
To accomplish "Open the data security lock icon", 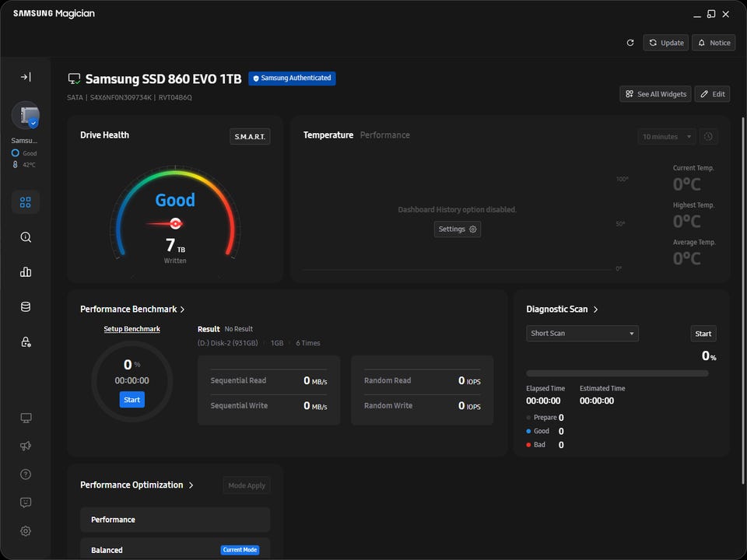I will (x=26, y=342).
